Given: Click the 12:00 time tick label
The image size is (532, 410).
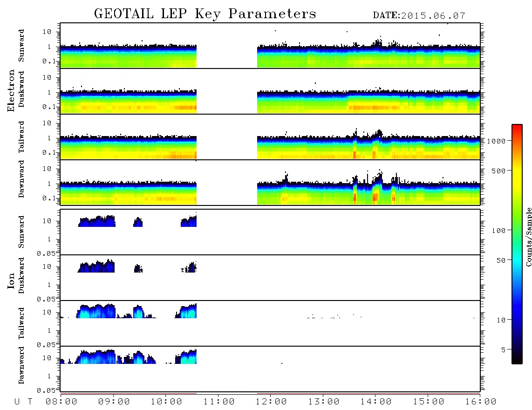Looking at the screenshot, I should [x=272, y=402].
